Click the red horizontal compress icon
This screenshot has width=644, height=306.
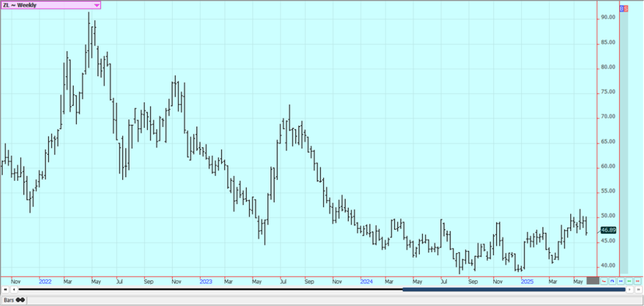(x=638, y=281)
